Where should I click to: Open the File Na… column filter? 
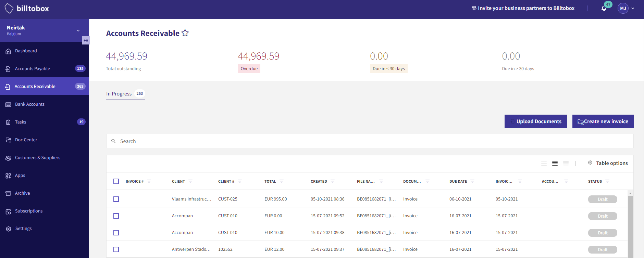381,181
